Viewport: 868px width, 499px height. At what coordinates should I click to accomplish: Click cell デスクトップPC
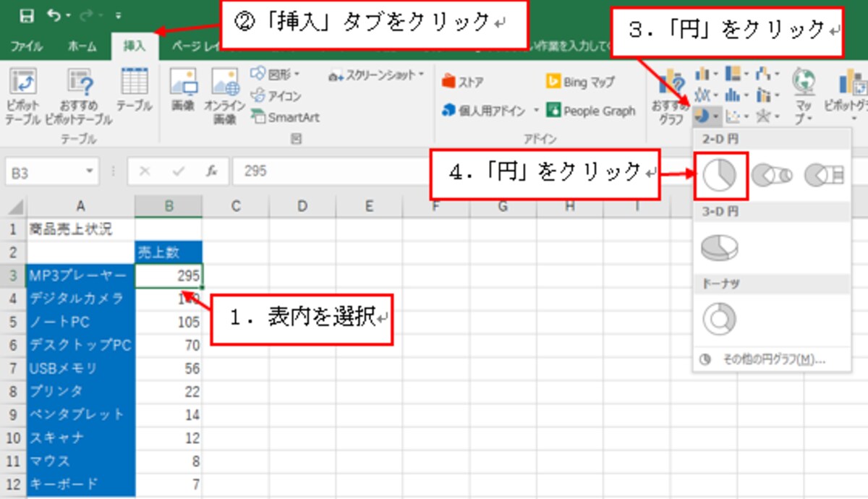pyautogui.click(x=80, y=345)
